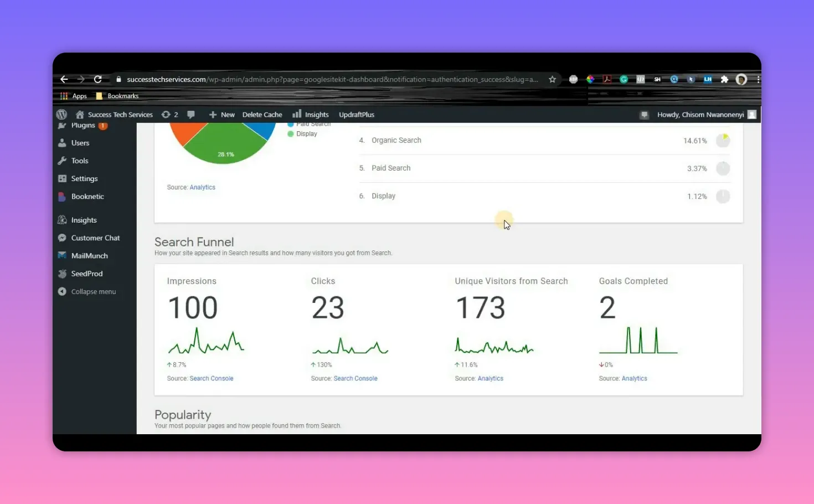
Task: Click the Adobe Acrobat extension icon
Action: click(x=607, y=79)
